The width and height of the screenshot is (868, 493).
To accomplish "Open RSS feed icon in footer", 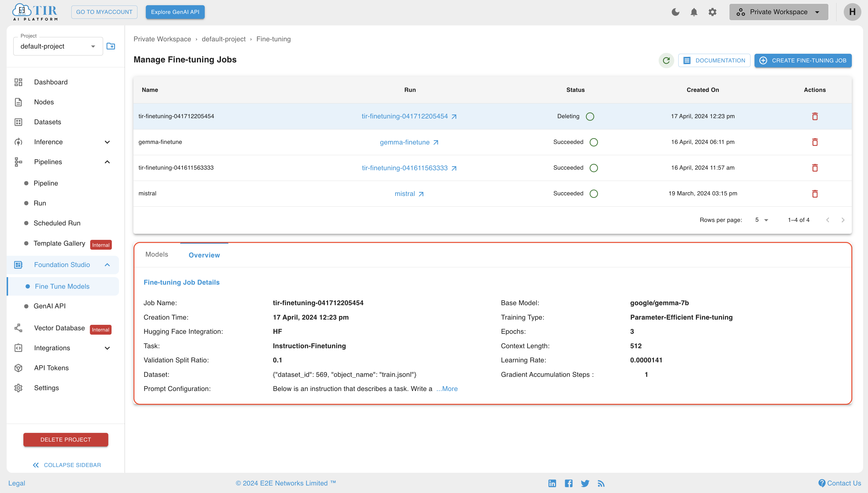I will pos(601,483).
